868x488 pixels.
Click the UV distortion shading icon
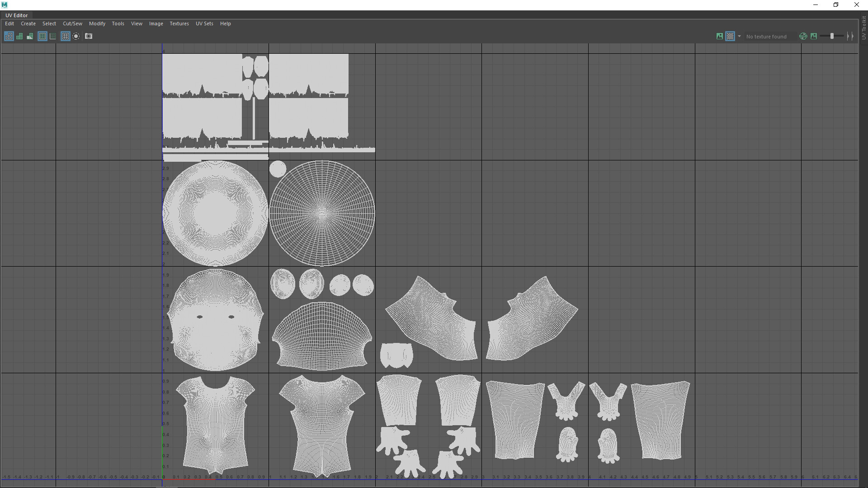(x=30, y=36)
